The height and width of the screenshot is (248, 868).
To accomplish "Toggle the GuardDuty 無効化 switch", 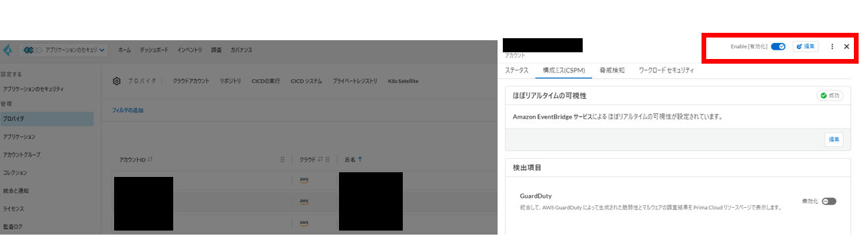I will click(829, 201).
